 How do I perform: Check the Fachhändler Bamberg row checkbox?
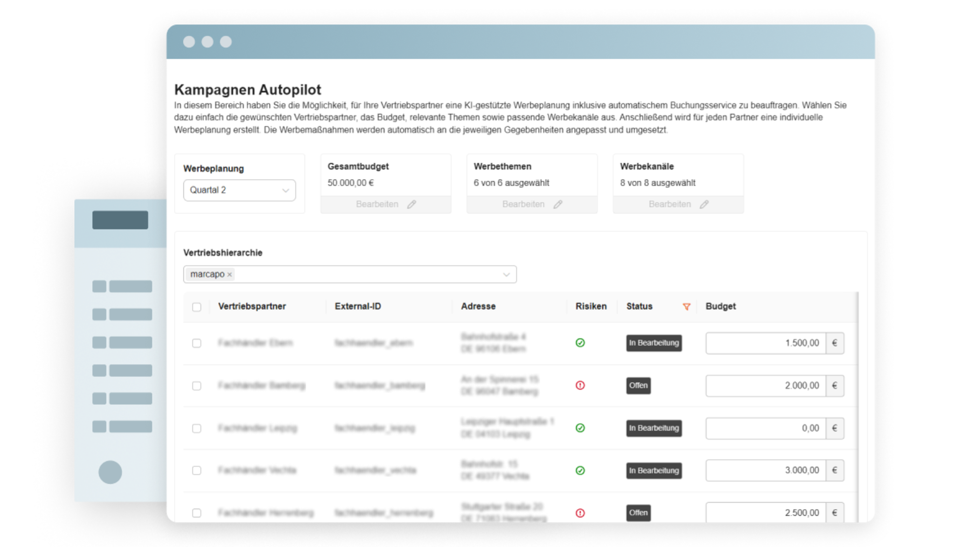[197, 386]
